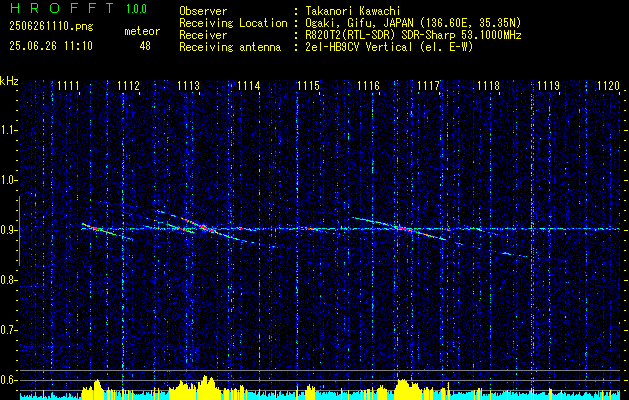Click the gray vertical range bar near 0.9
The image size is (629, 400).
(x=19, y=231)
